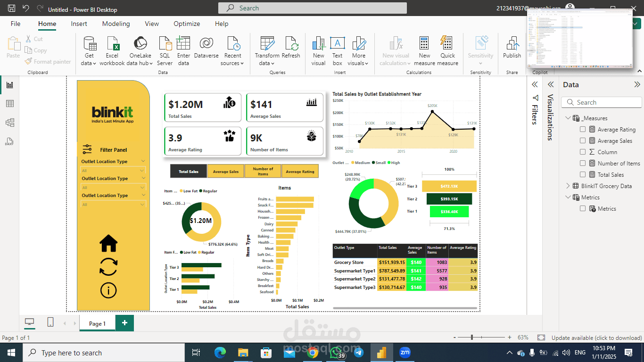Open the File menu

(16, 24)
